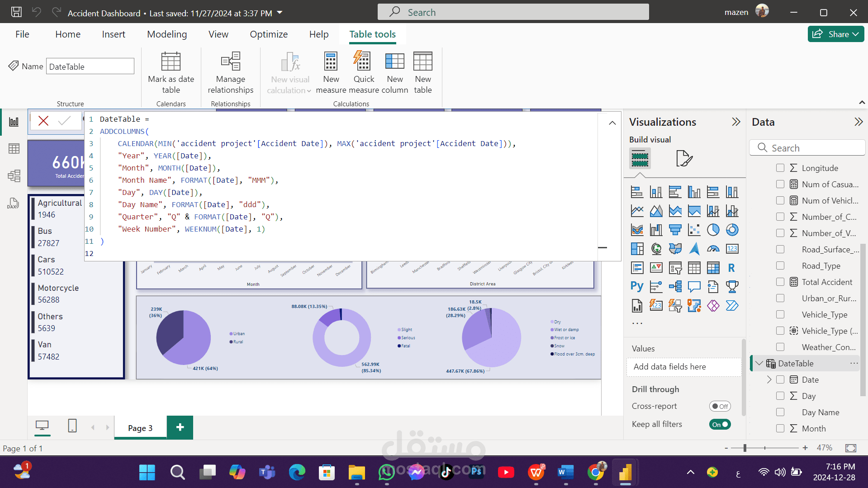This screenshot has width=868, height=488.
Task: Select the Pie chart visual
Action: click(x=713, y=230)
